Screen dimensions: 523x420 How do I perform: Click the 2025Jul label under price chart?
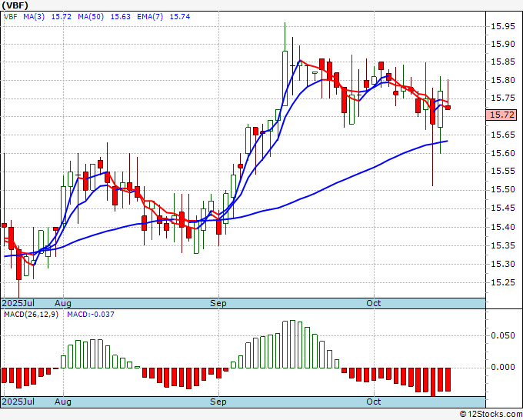pos(16,304)
